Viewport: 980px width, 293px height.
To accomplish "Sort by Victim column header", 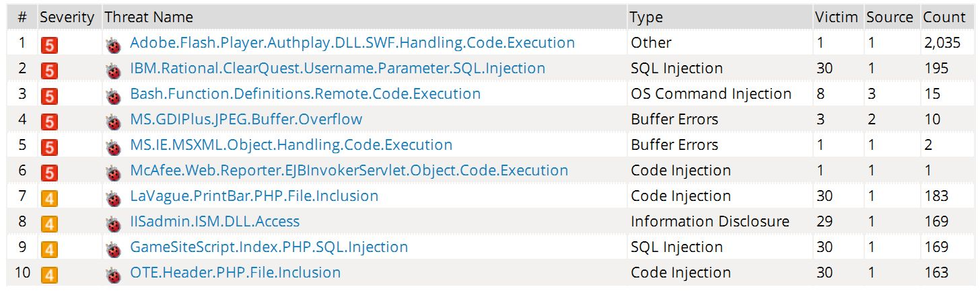I will [x=836, y=17].
